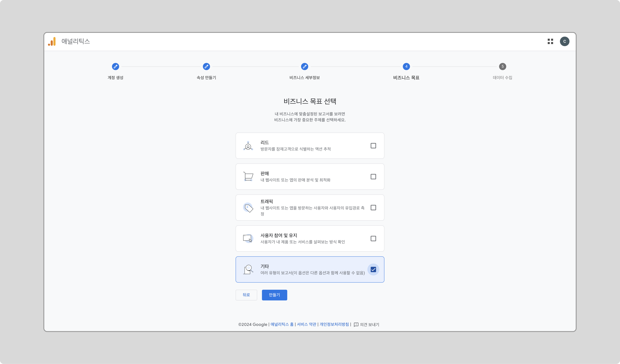The image size is (620, 364).
Task: Open the Google apps grid
Action: pos(550,41)
